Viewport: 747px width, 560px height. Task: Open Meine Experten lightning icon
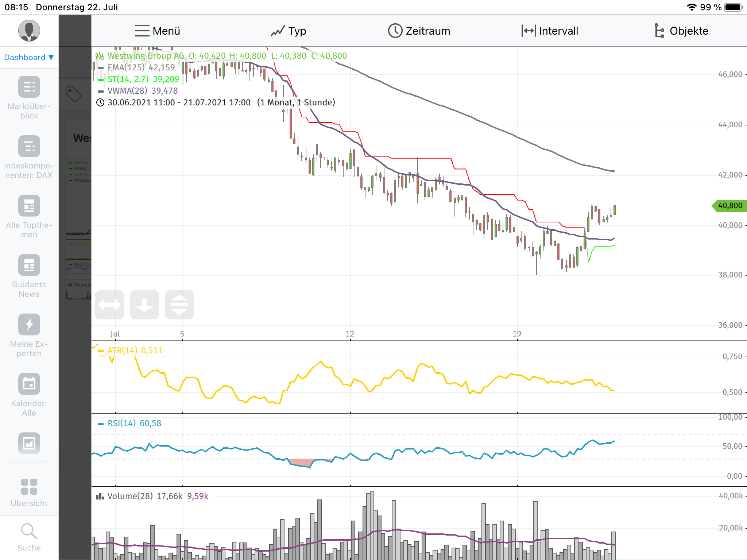pos(29,324)
